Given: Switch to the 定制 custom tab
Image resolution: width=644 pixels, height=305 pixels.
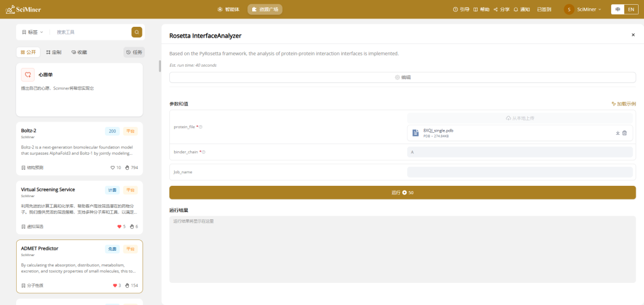Looking at the screenshot, I should tap(54, 52).
